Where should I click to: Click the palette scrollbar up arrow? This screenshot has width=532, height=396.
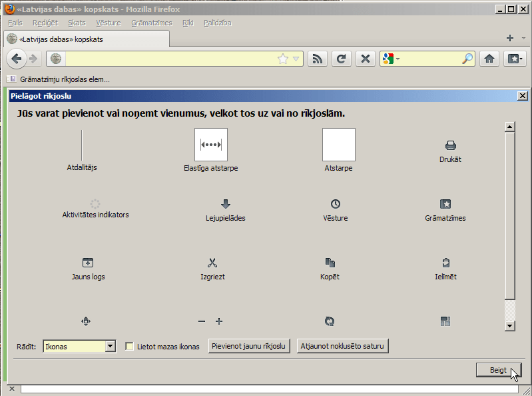pos(509,127)
